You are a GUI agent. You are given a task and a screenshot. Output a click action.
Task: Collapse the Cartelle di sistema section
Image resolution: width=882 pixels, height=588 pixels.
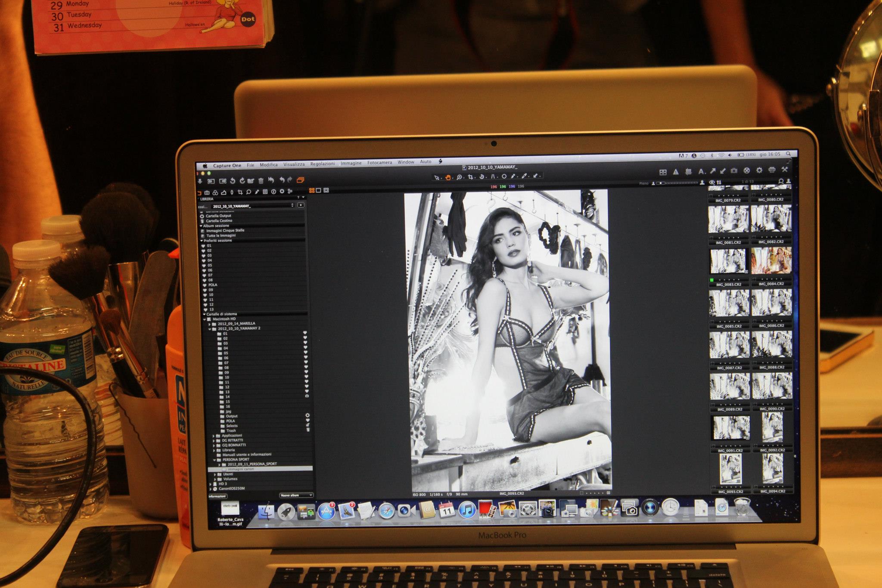pos(205,314)
